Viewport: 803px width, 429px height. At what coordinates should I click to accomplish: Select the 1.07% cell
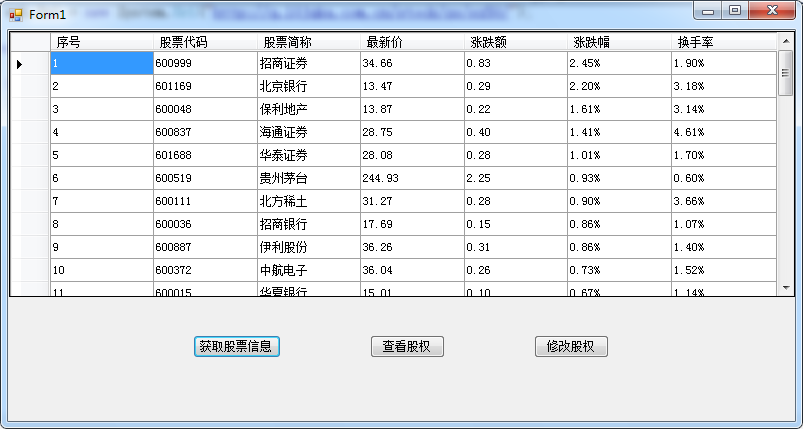coord(724,224)
